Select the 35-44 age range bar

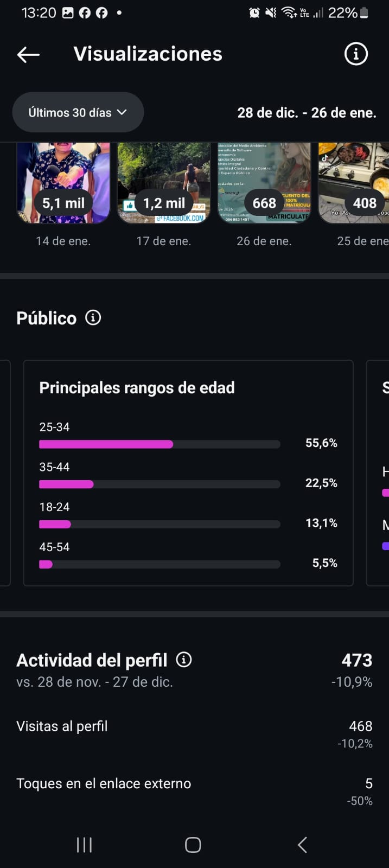160,484
